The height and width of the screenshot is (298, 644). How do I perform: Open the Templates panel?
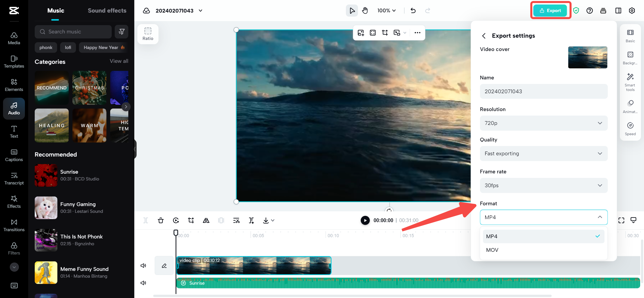pos(14,62)
